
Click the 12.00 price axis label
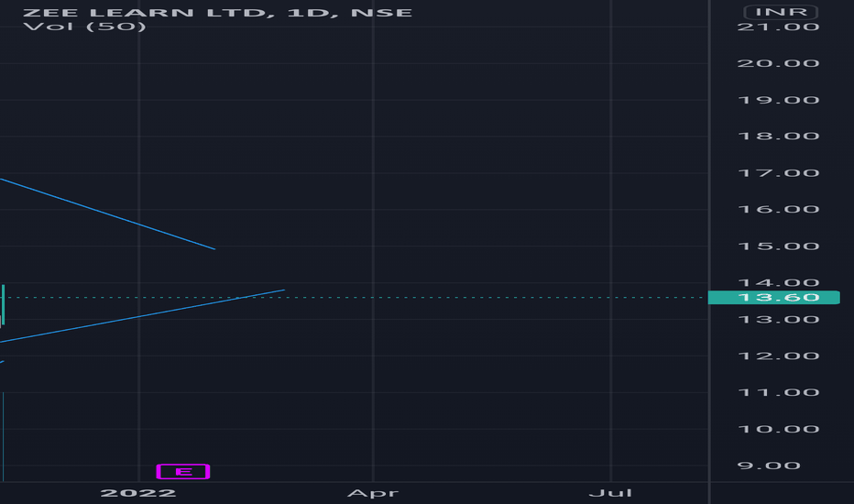click(778, 356)
